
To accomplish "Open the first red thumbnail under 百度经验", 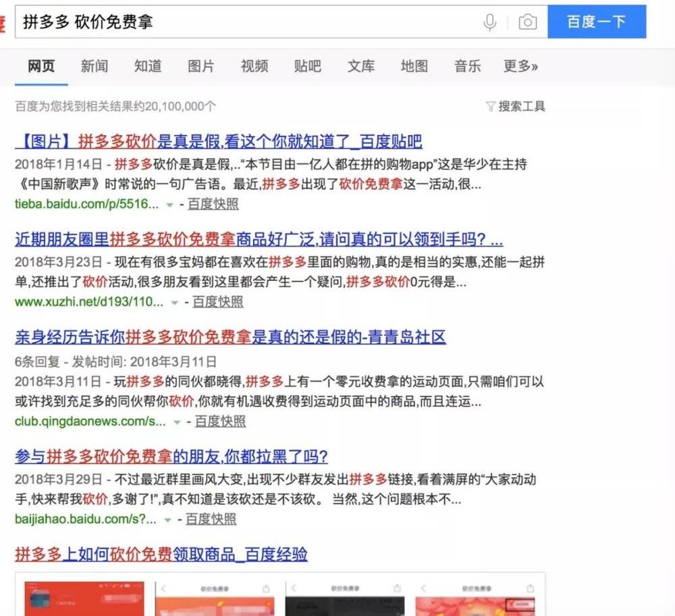I will pos(84,598).
